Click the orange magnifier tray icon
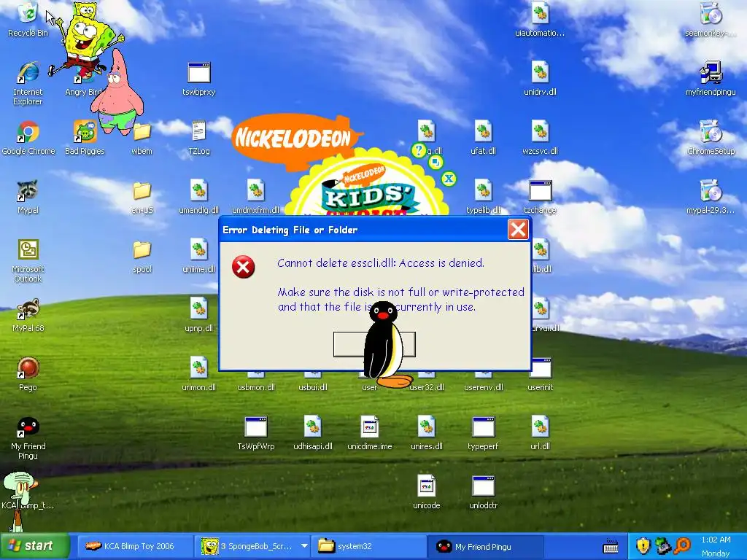Viewport: 747px width, 560px height. tap(683, 545)
